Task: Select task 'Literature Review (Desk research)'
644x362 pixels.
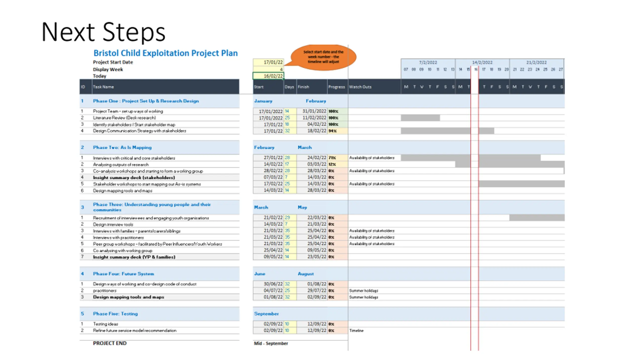Action: 124,118
